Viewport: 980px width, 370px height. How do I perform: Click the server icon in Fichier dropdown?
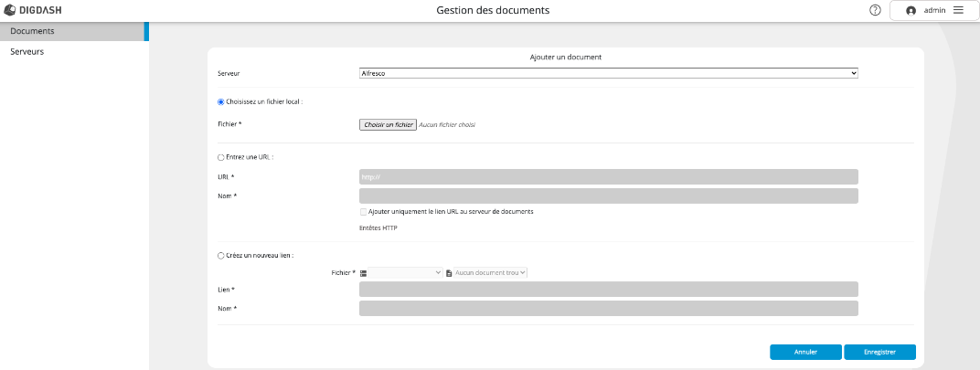pos(363,273)
